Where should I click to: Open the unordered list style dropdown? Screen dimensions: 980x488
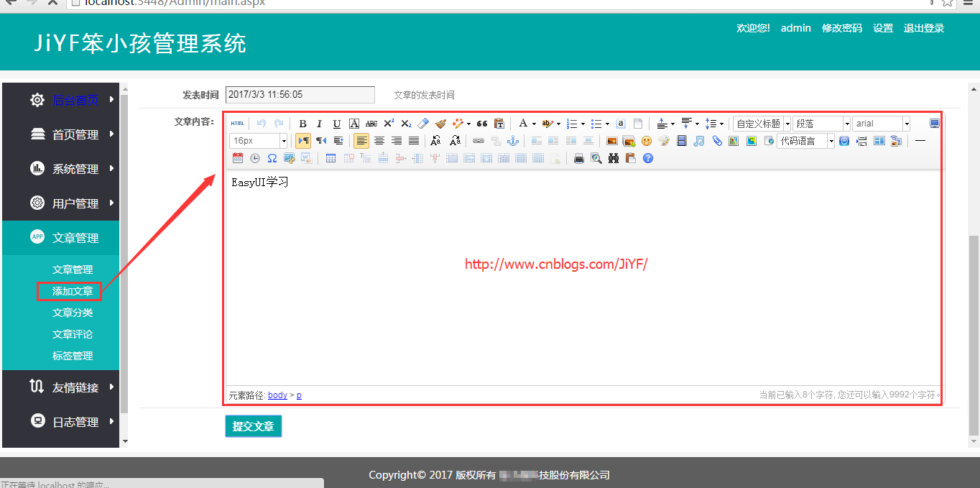(607, 124)
